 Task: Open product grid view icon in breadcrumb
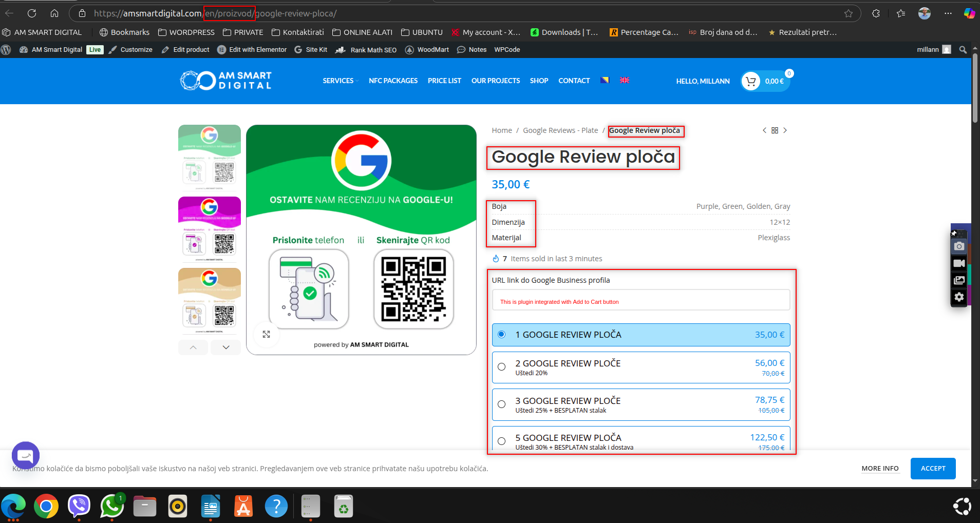[x=775, y=130]
